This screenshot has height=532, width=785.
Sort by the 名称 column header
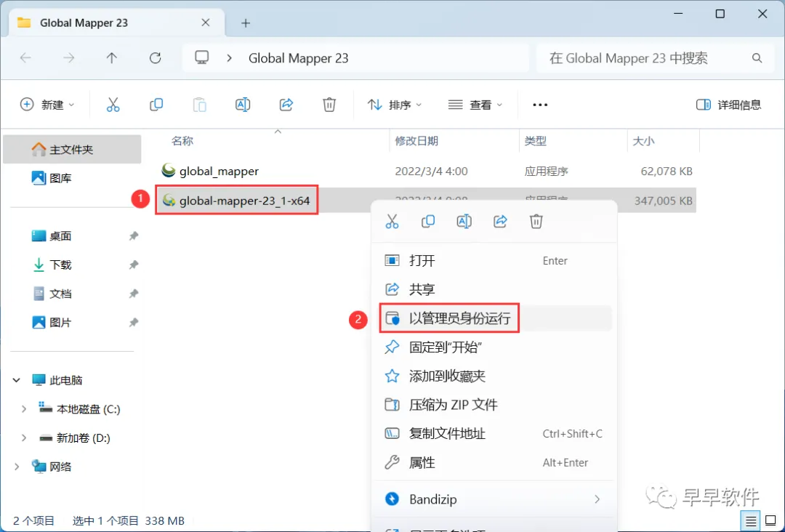(x=182, y=141)
